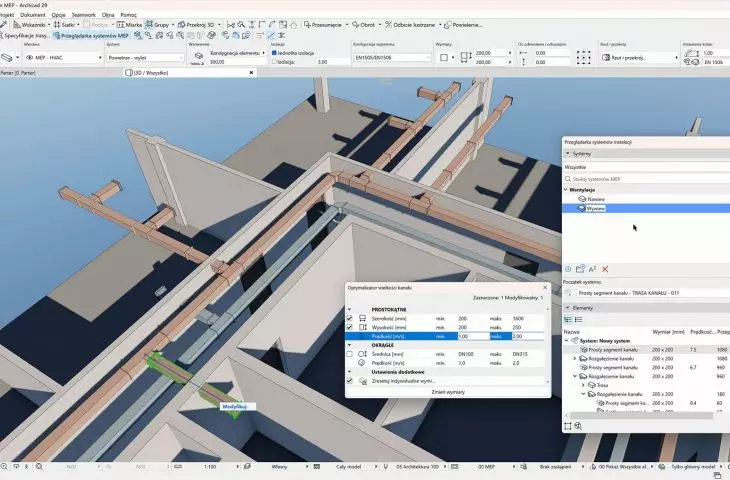Open Przeglądarka systemów MEP button
The width and height of the screenshot is (730, 480).
point(91,35)
